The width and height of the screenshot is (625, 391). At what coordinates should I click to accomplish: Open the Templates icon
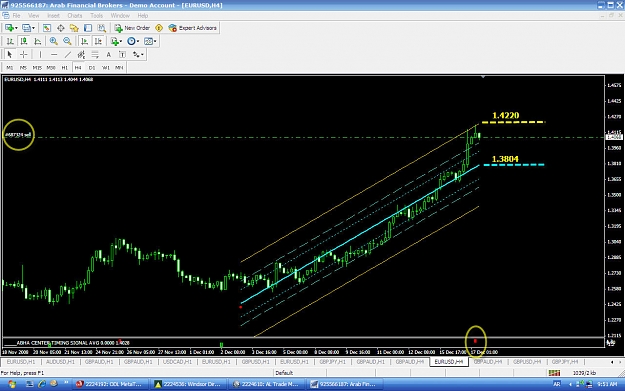(148, 41)
